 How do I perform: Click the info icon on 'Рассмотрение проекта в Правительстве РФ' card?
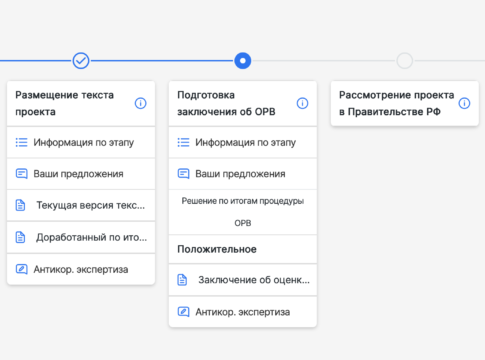tap(464, 103)
